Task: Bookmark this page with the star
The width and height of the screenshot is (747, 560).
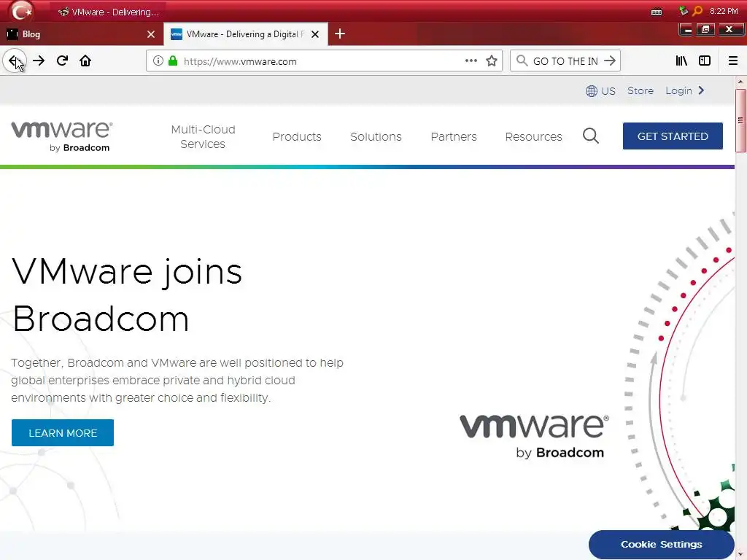Action: click(x=492, y=61)
